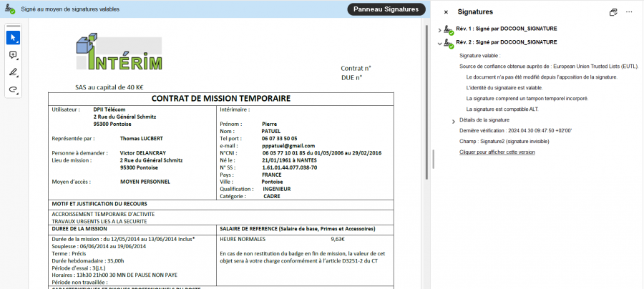Click surname 'PATUEL'
This screenshot has width=644, height=289.
coord(270,131)
